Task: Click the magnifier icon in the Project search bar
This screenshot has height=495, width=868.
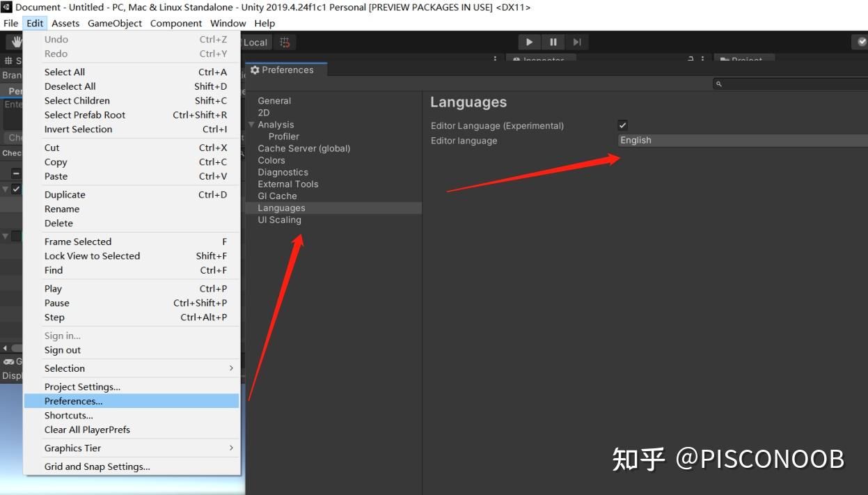Action: point(718,84)
